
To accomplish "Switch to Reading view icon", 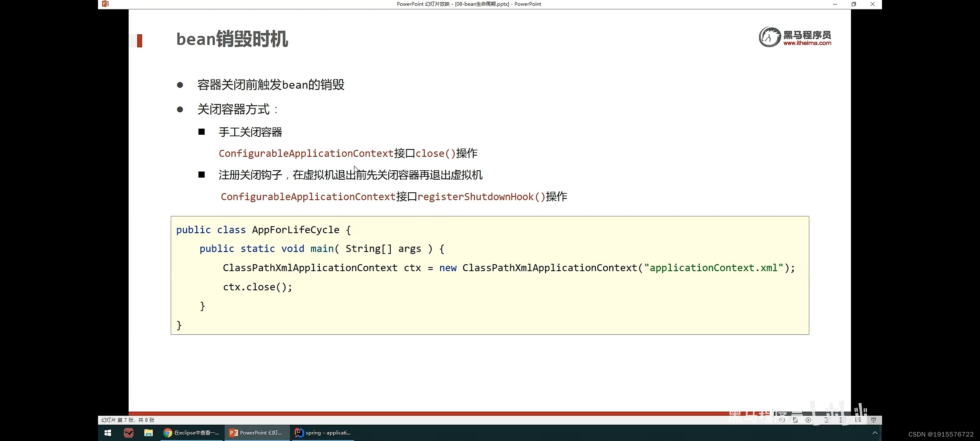I will click(x=858, y=420).
